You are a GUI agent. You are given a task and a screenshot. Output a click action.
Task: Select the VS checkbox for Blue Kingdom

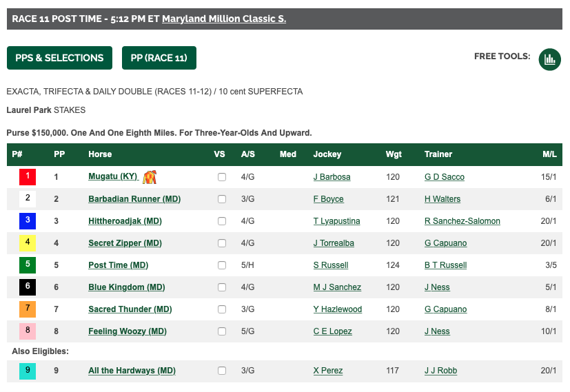click(x=222, y=287)
